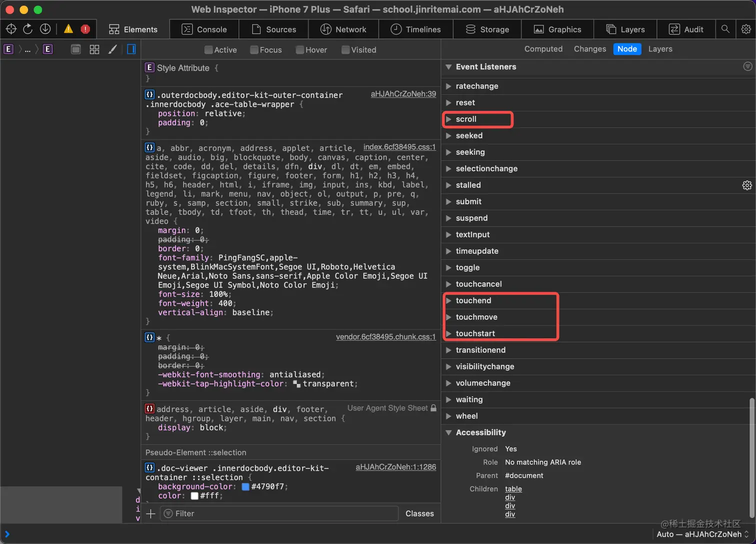
Task: Expand the touchstart event listener
Action: tap(448, 333)
